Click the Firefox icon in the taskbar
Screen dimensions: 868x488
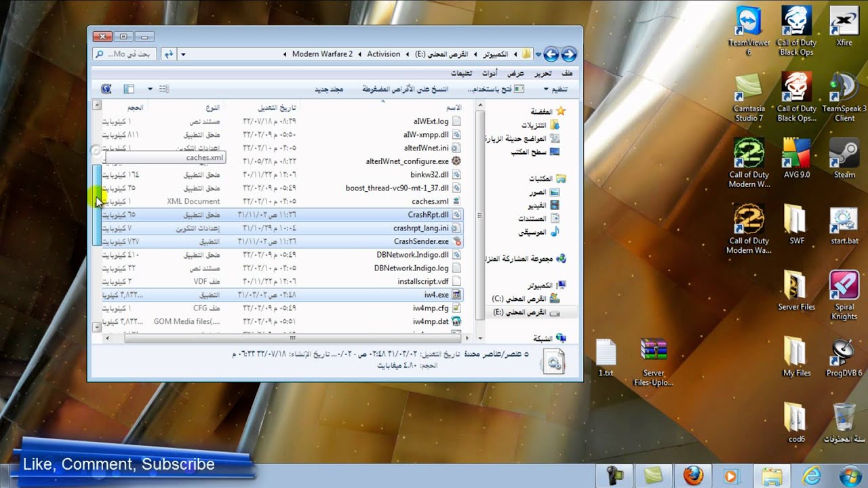pyautogui.click(x=693, y=476)
